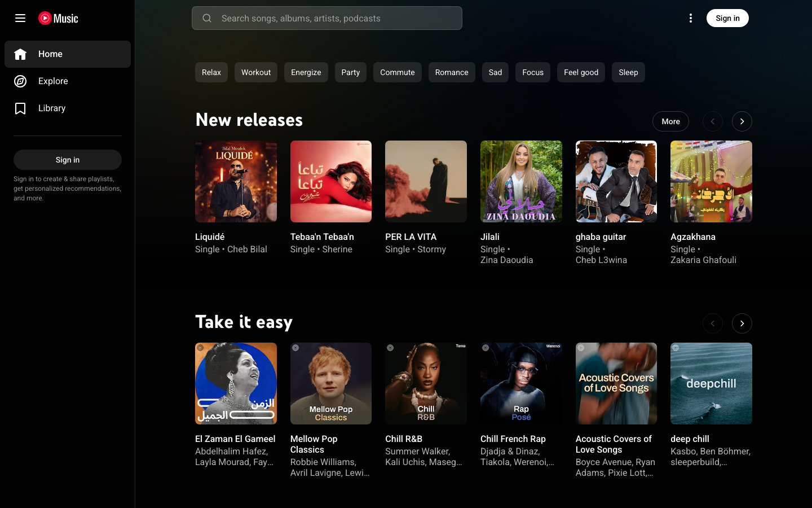Click the Library bookmark icon

pyautogui.click(x=20, y=108)
